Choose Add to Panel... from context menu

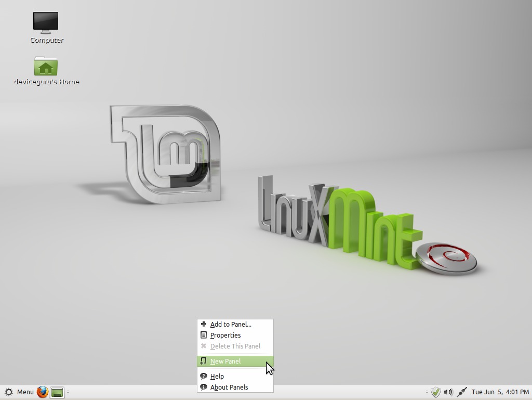pyautogui.click(x=235, y=324)
